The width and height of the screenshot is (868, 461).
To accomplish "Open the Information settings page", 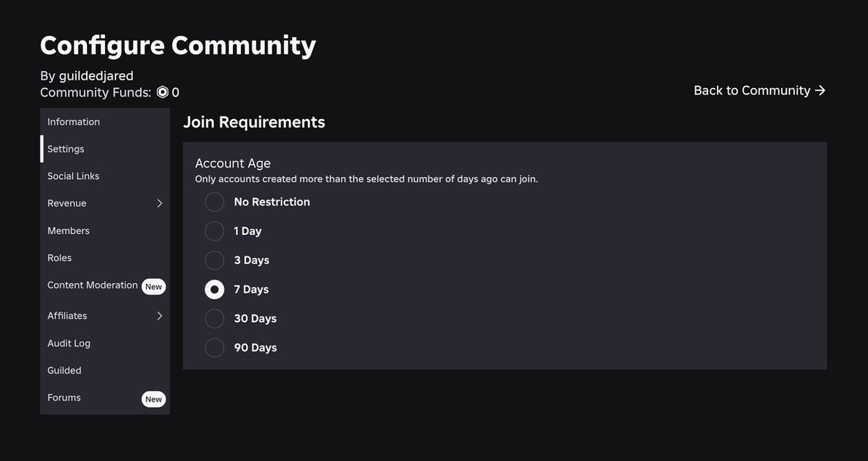I will tap(73, 121).
